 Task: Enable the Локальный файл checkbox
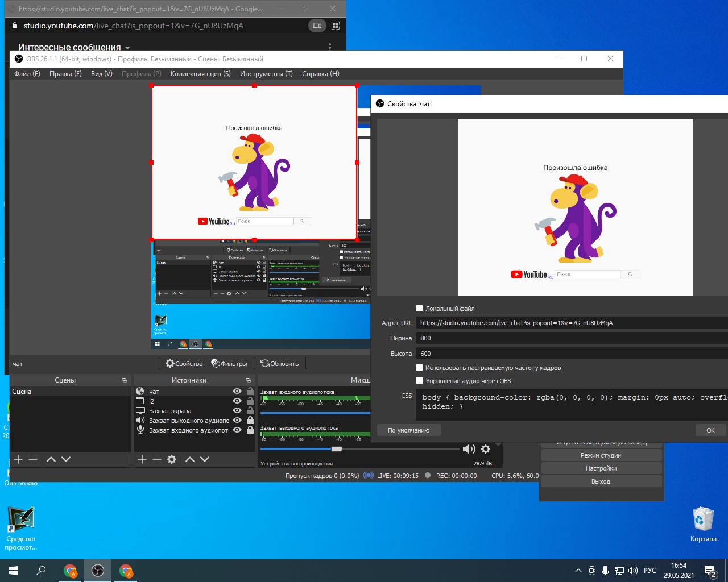pyautogui.click(x=420, y=309)
